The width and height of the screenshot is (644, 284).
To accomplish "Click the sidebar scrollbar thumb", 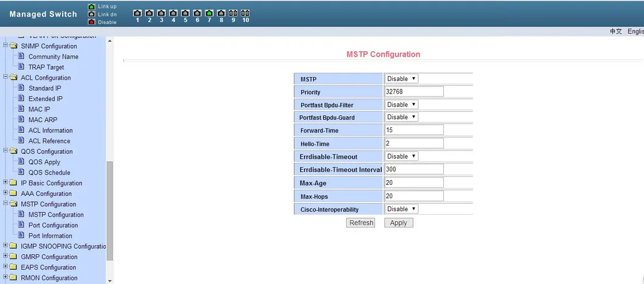I will (x=109, y=210).
